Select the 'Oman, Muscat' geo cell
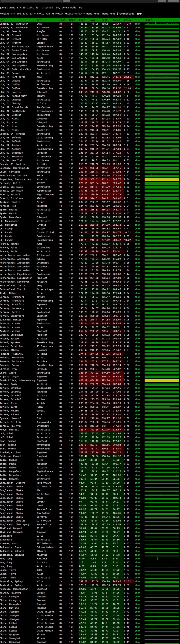This screenshot has height=644, width=180. click(x=8, y=441)
